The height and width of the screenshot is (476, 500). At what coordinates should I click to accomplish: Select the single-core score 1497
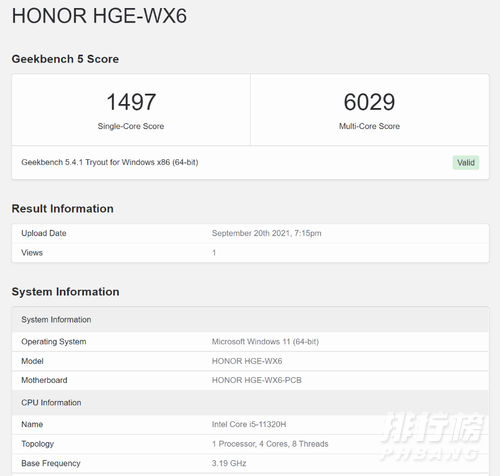(x=131, y=102)
